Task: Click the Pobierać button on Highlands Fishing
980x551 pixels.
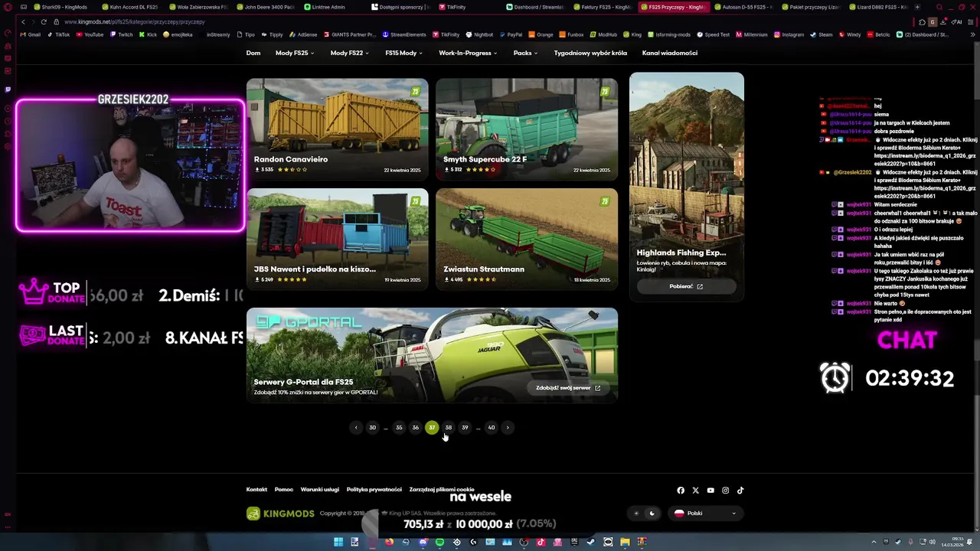Action: click(686, 286)
